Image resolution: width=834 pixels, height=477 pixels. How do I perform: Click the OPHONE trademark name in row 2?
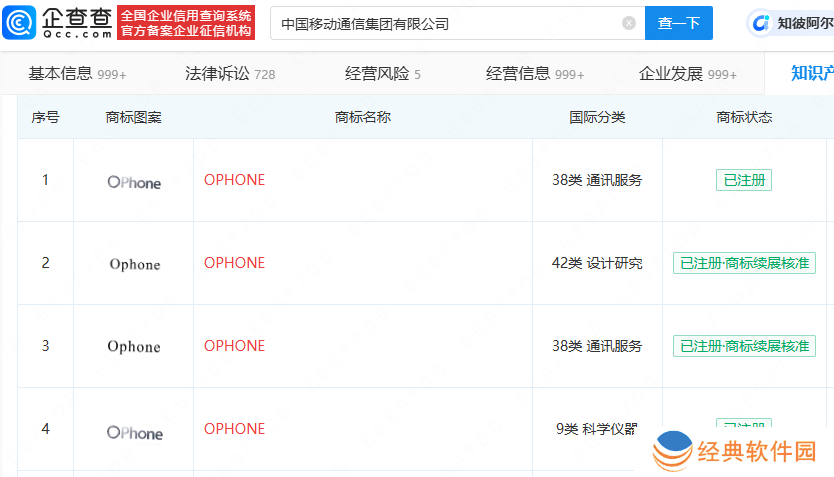[235, 263]
